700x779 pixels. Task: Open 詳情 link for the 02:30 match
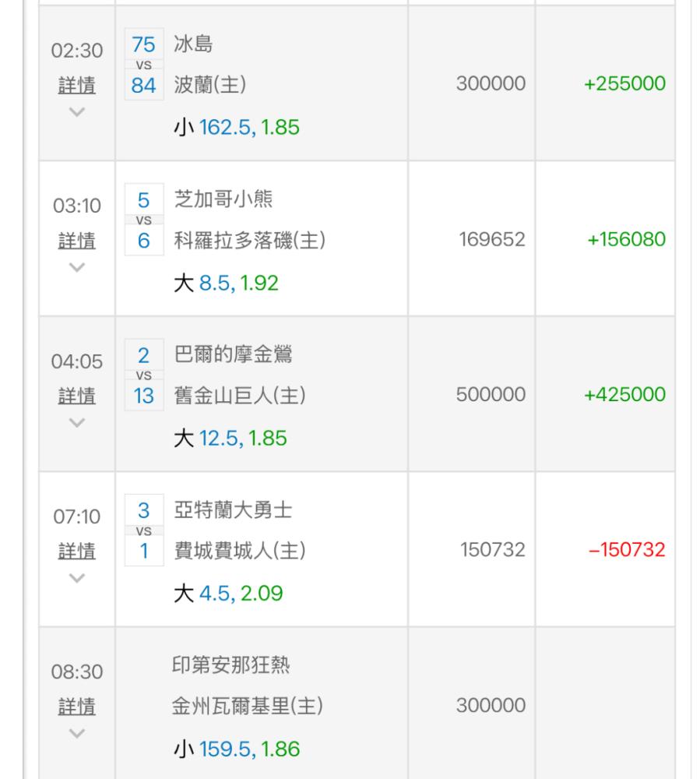pyautogui.click(x=77, y=85)
